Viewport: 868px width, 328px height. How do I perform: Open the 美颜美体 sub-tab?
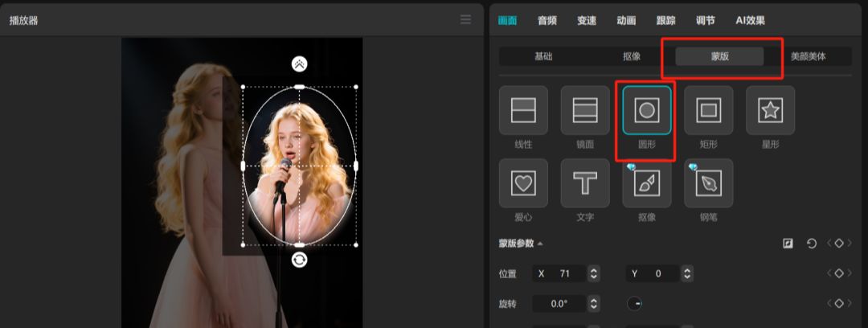[809, 56]
